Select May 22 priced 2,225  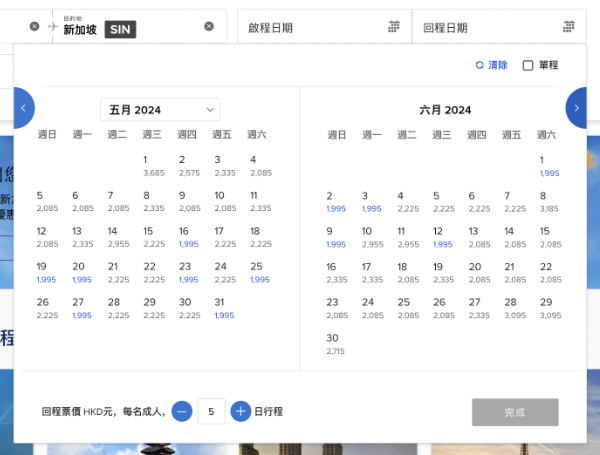[x=154, y=273]
